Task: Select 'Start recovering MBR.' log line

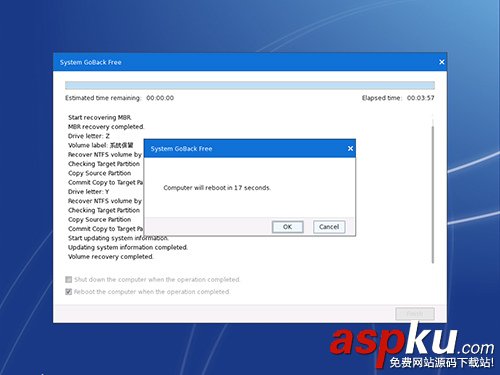Action: (x=100, y=117)
